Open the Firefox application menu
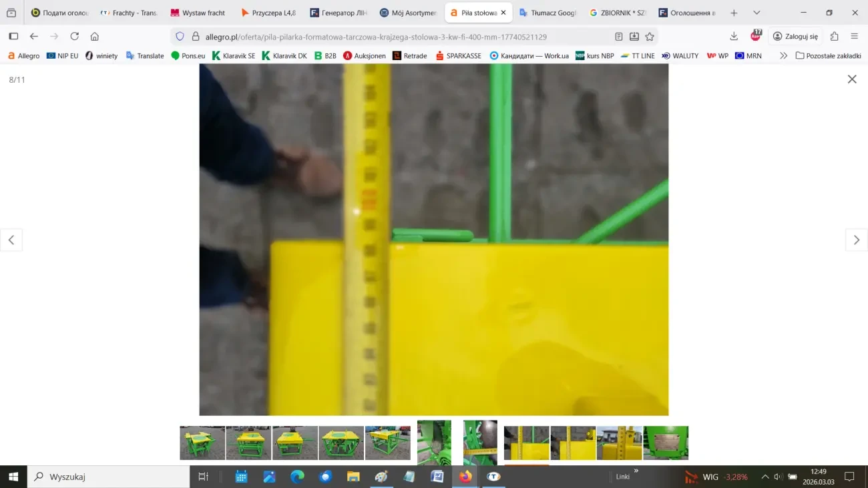Screen dimensions: 868x488 coord(854,37)
